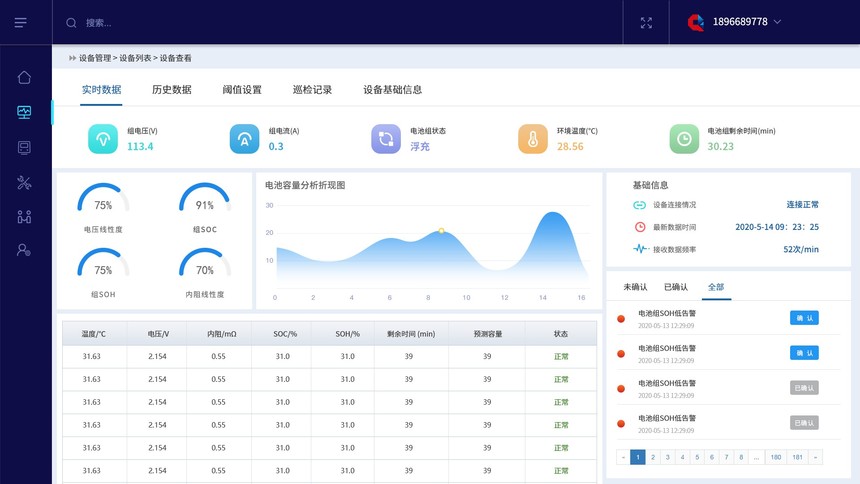
Task: Confirm the first SOH low alarm
Action: click(804, 318)
